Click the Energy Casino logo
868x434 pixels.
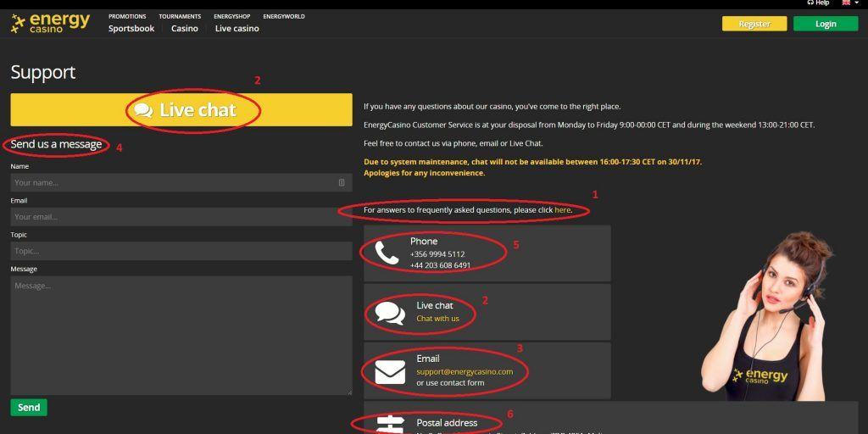point(50,23)
